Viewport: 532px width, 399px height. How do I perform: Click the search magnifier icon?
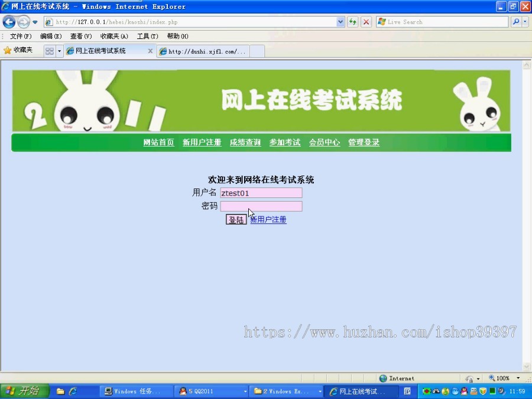pos(515,22)
